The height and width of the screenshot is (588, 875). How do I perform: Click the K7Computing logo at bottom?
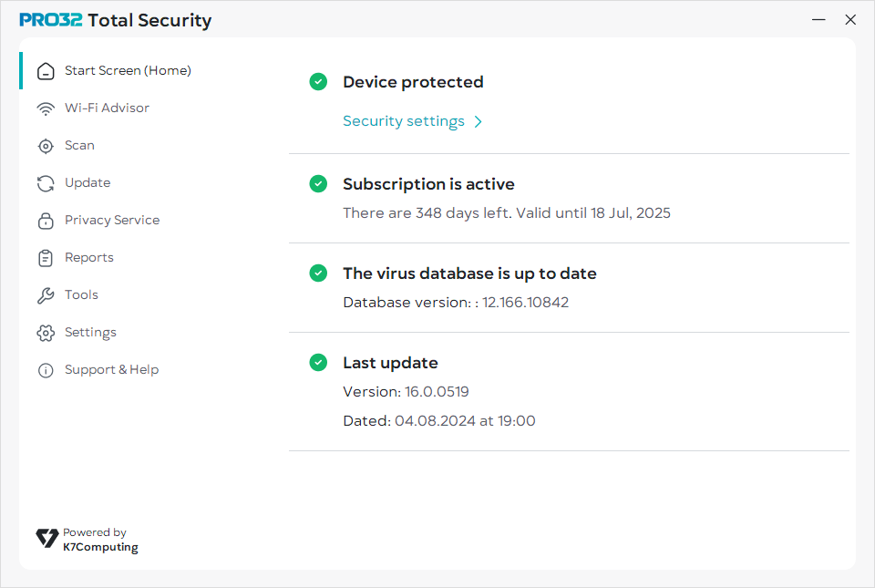tap(47, 539)
